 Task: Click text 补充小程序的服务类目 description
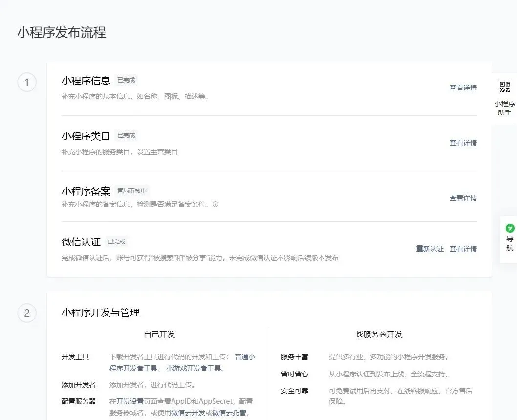click(x=119, y=152)
